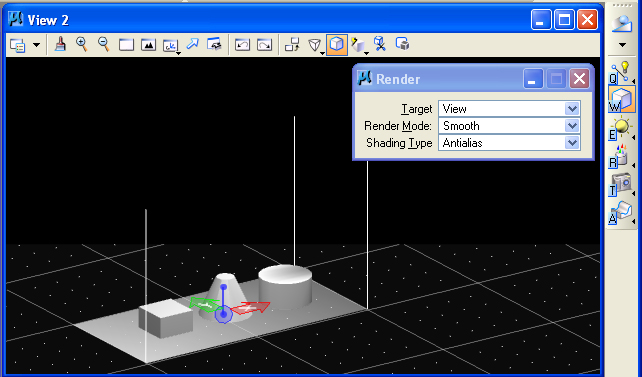Select the Zoom In magnifier
The image size is (642, 377).
(x=82, y=44)
